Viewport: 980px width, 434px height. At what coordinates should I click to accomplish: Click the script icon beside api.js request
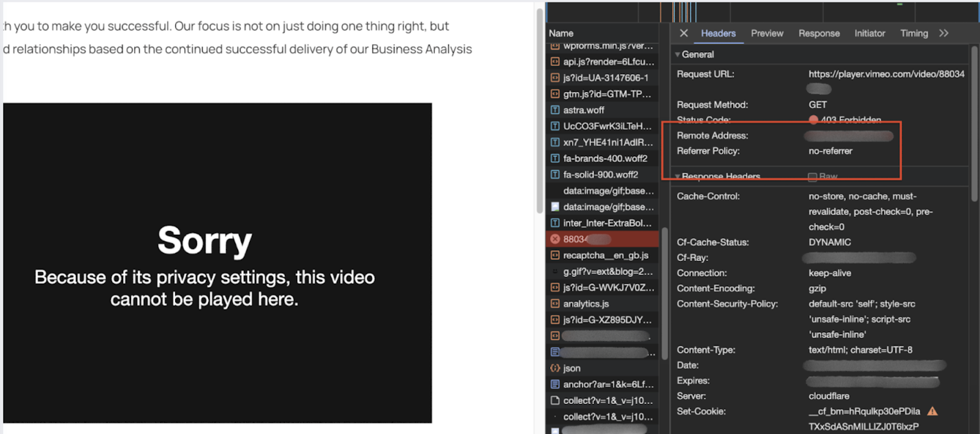[555, 62]
